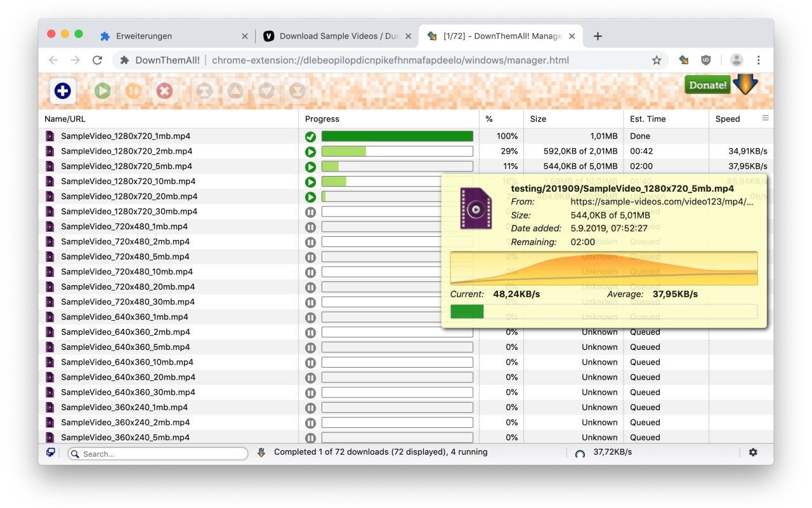Open Chrome profile avatar
812x508 pixels.
737,60
